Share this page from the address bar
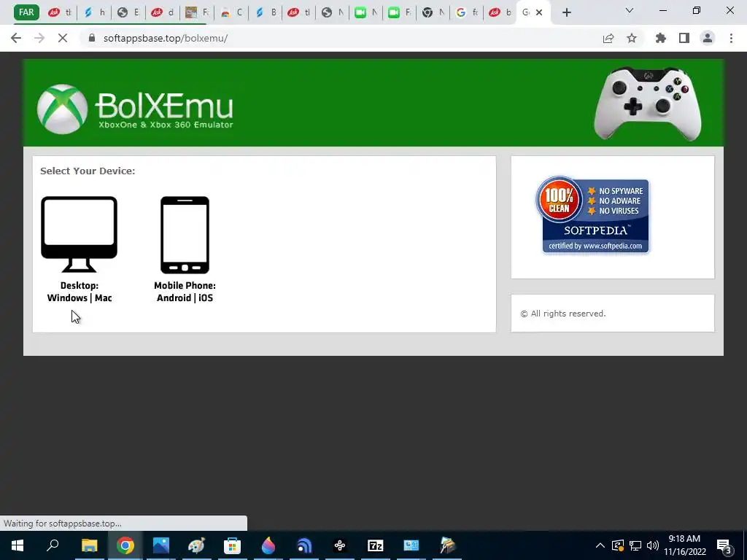Screen dimensions: 747x560 (x=608, y=38)
